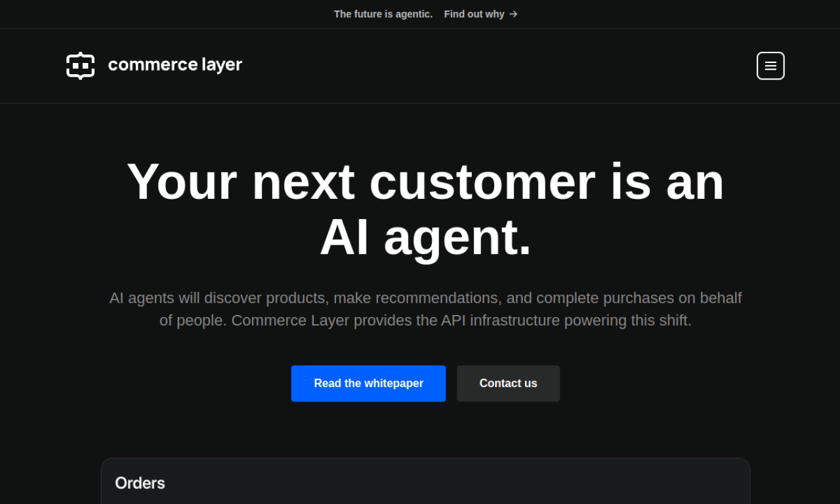840x504 pixels.
Task: Click The future is agentic banner text
Action: tap(383, 14)
